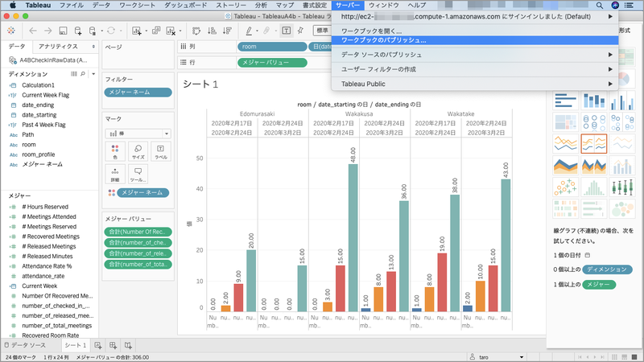Click the save workbook icon
This screenshot has width=644, height=362.
[x=63, y=31]
